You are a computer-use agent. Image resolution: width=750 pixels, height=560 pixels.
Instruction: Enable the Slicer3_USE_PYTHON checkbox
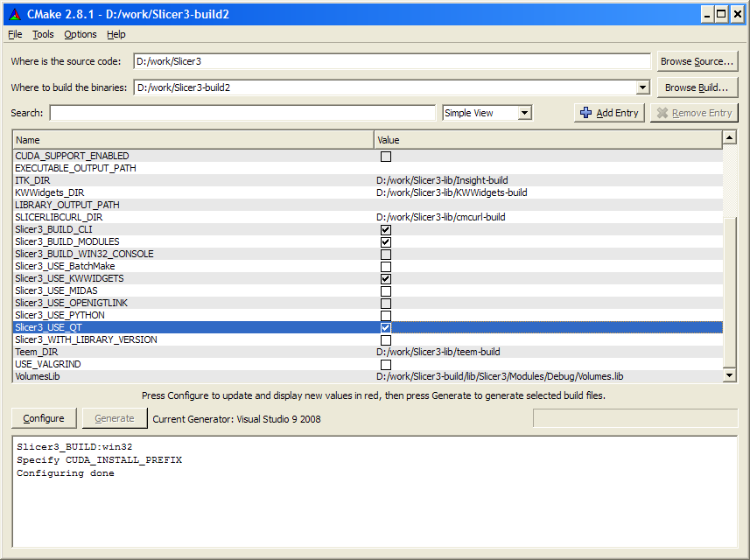click(386, 315)
